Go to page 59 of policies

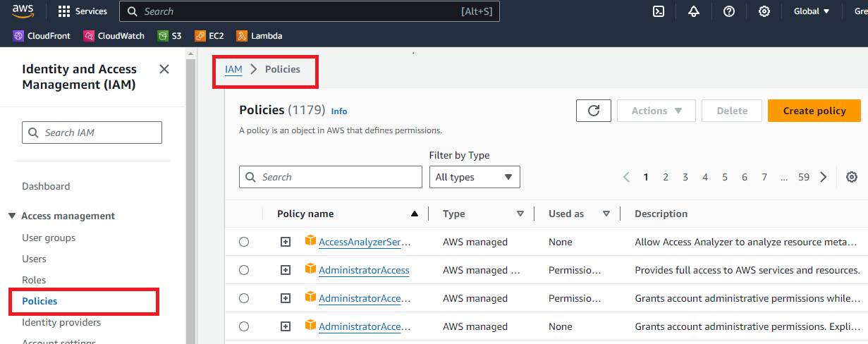tap(804, 177)
